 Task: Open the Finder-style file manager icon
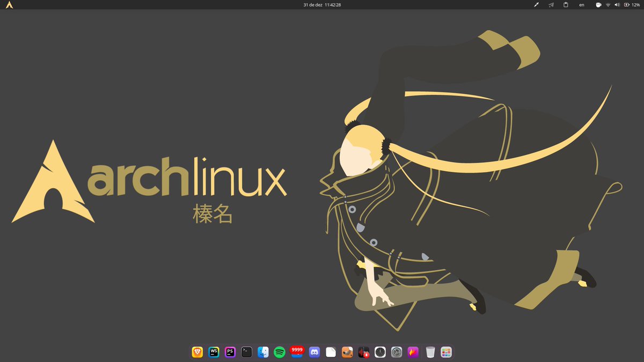click(x=263, y=352)
